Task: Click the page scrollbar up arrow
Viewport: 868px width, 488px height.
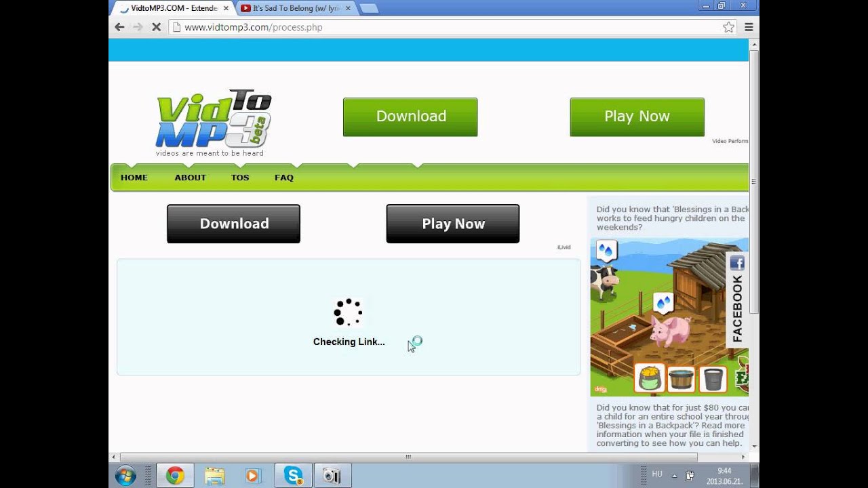Action: (754, 44)
